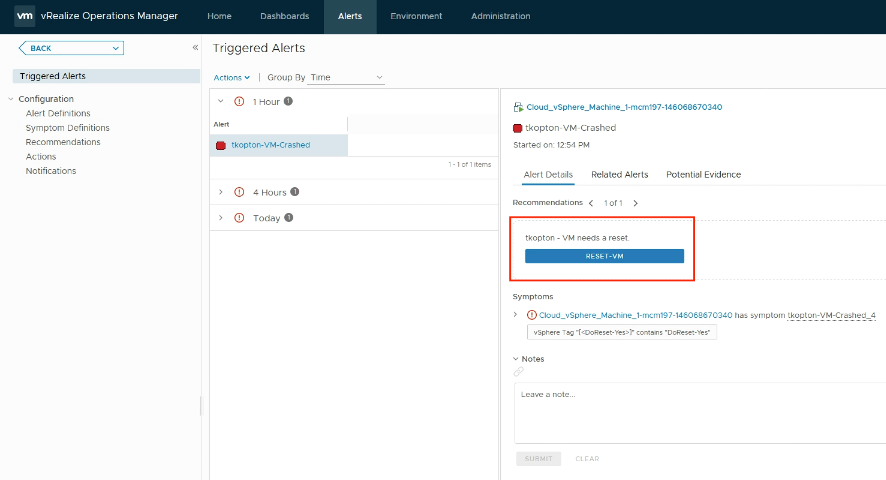This screenshot has width=886, height=480.
Task: Open the Group By Time dropdown
Action: click(x=346, y=77)
